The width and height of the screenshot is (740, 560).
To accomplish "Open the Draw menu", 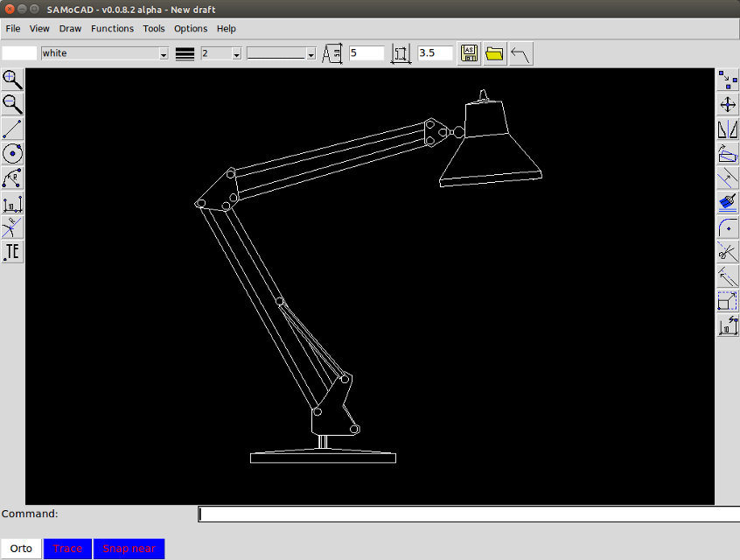I will (70, 29).
